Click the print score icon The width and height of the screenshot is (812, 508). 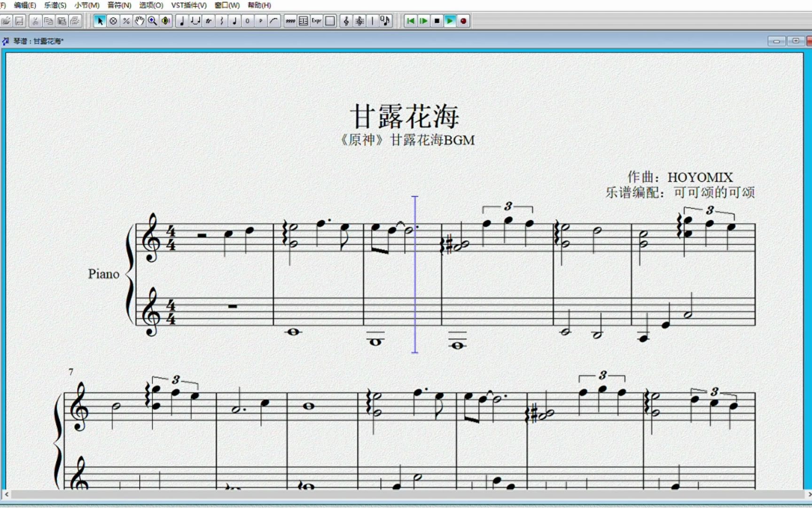[75, 21]
